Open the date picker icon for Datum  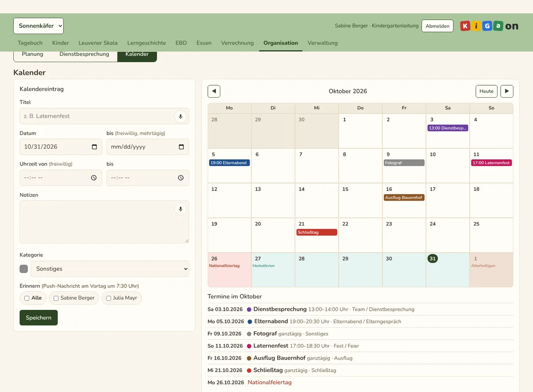click(x=94, y=147)
